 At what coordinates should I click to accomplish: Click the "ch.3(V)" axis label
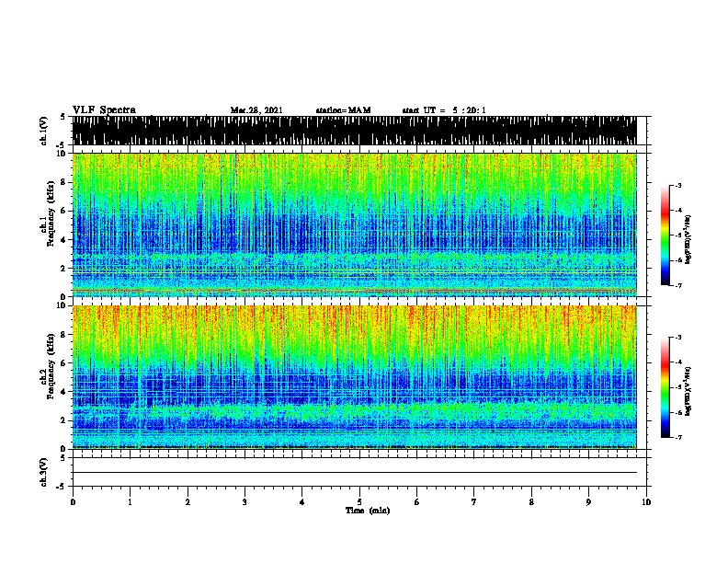[x=44, y=472]
